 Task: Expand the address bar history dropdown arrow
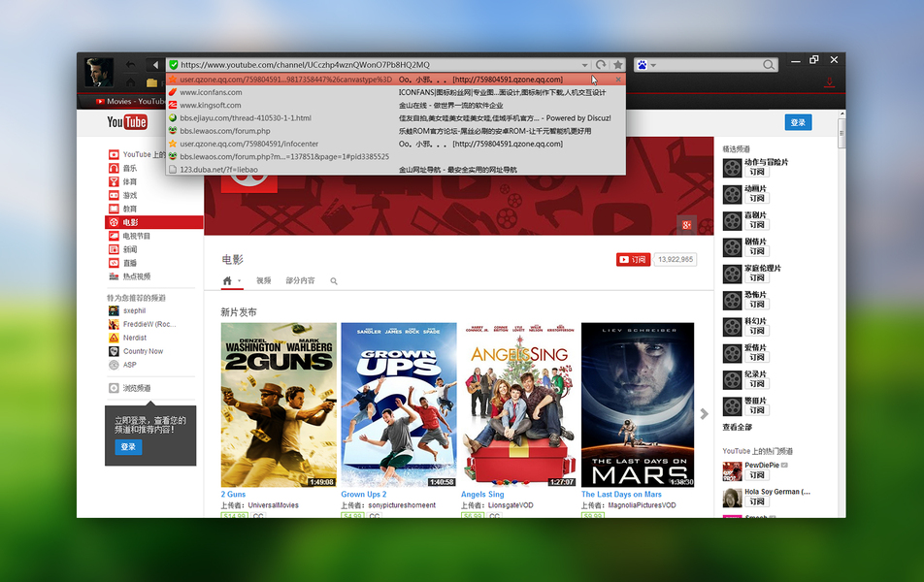point(584,65)
